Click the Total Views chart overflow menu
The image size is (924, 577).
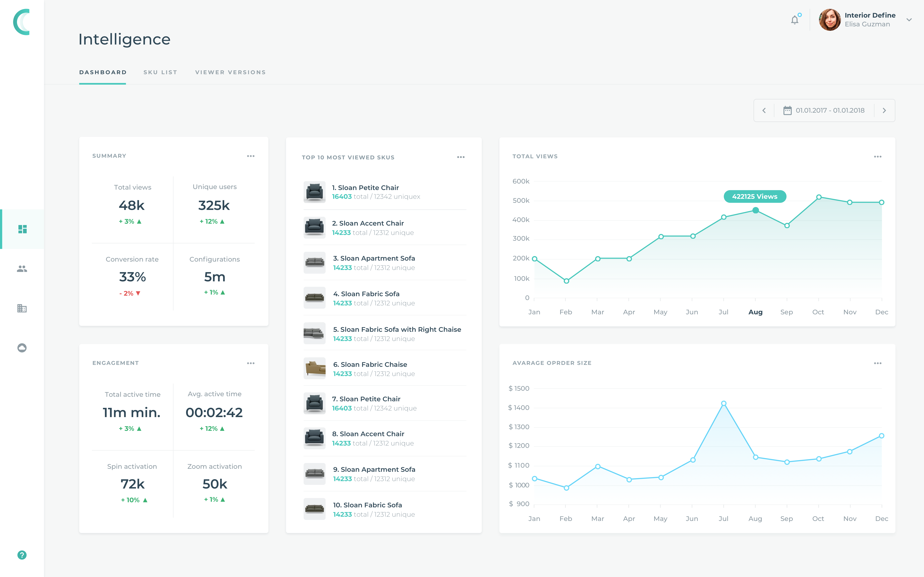pyautogui.click(x=877, y=156)
